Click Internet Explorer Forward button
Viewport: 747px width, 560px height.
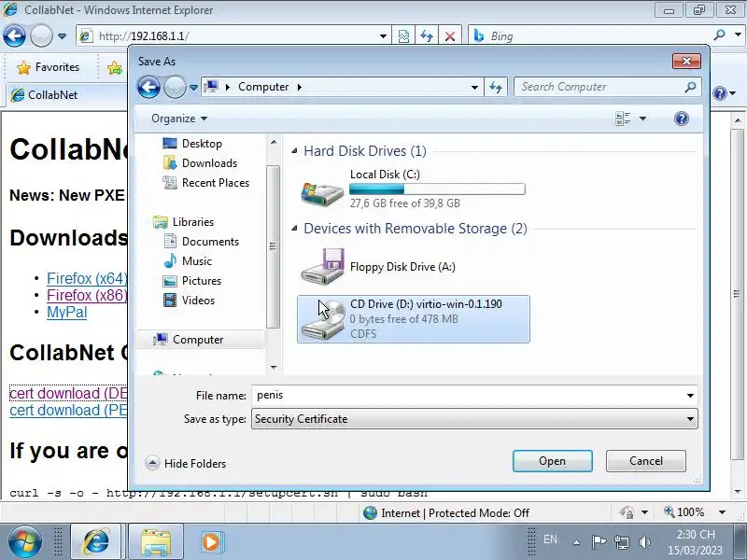pos(41,35)
